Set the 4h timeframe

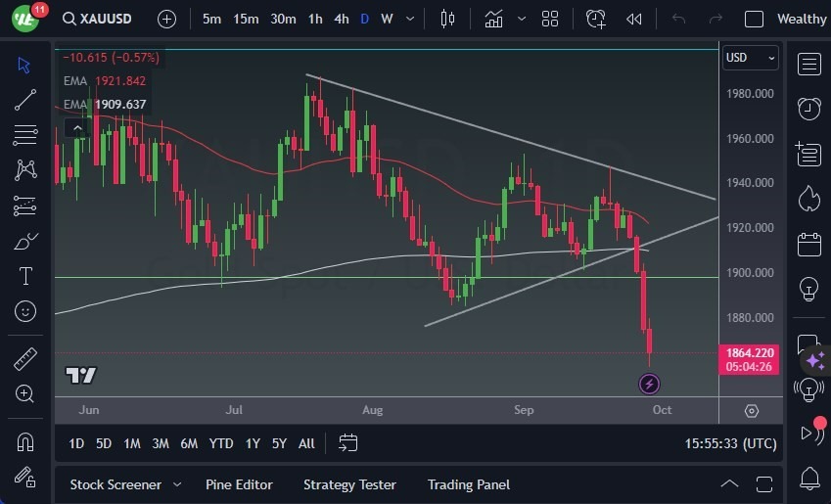(341, 19)
